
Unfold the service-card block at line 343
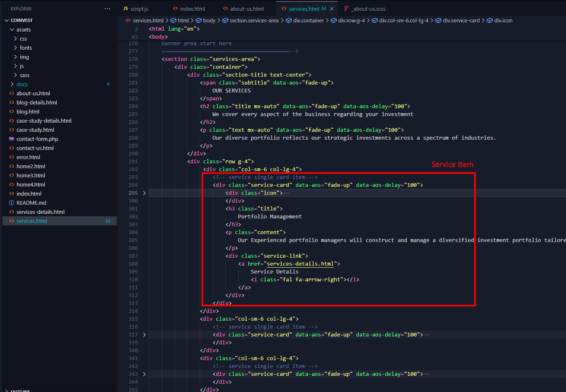(144, 374)
